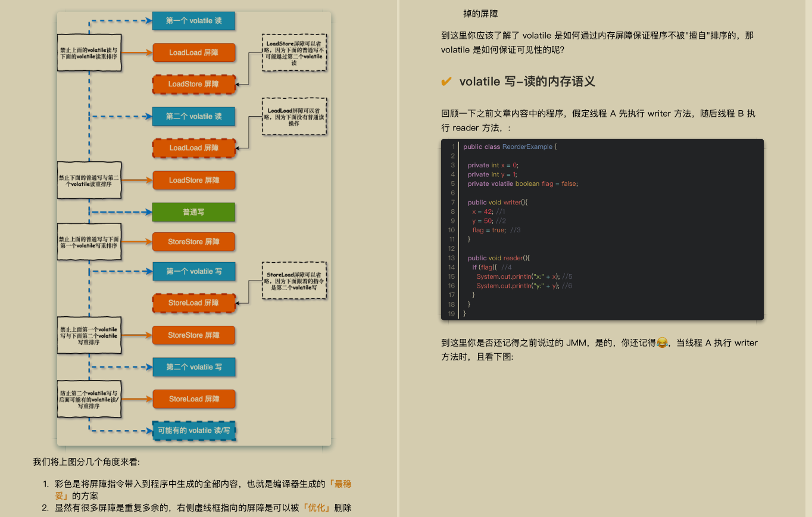The width and height of the screenshot is (812, 517).
Task: Select the "第一个 volatile 读" blue box
Action: (194, 21)
